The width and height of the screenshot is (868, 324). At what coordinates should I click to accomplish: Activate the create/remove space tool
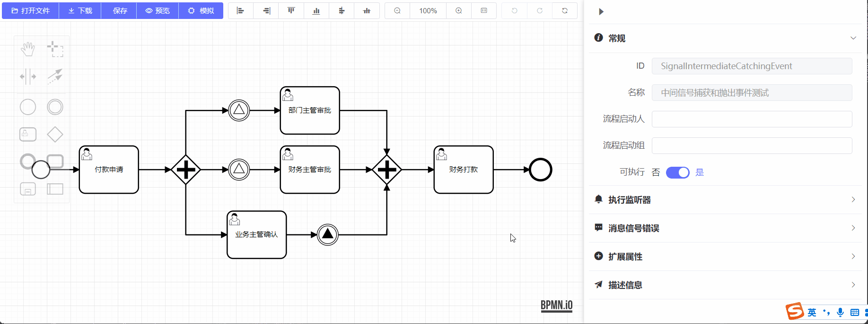[x=28, y=76]
